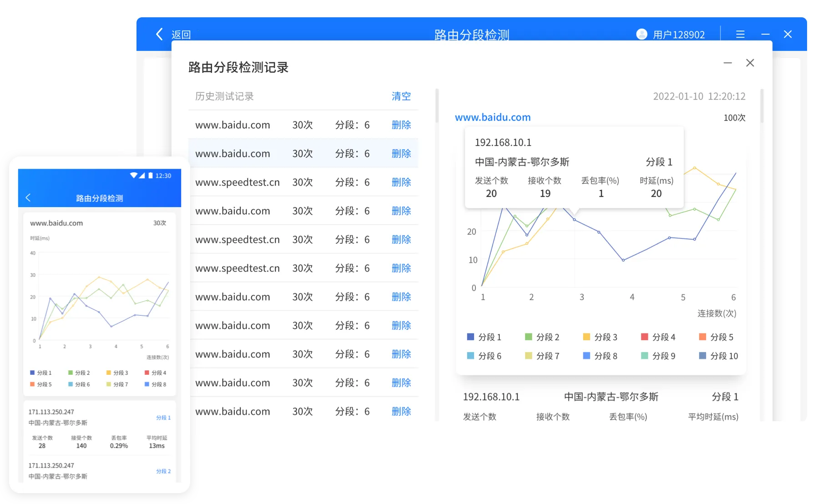Toggle 分段 10 series visibility in legend
828x504 pixels.
(x=719, y=356)
